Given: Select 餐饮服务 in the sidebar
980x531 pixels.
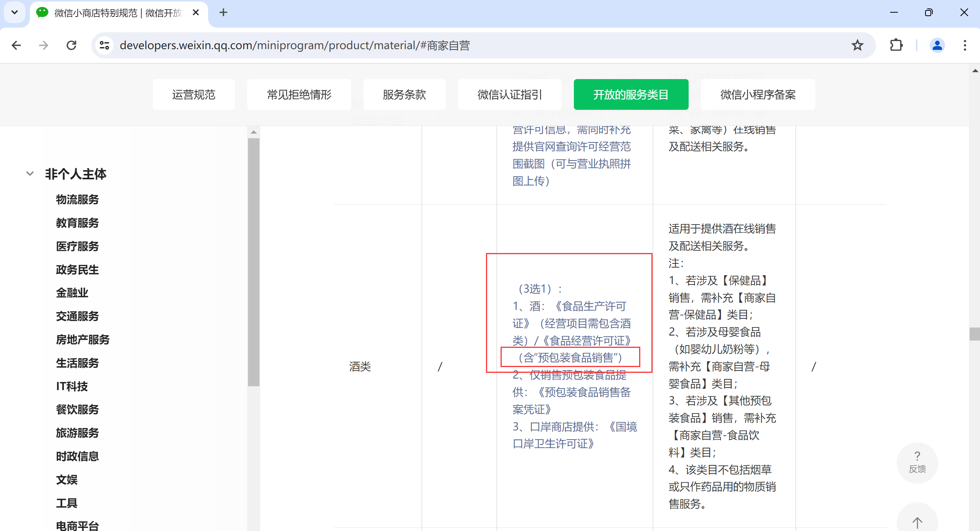Looking at the screenshot, I should [x=77, y=409].
